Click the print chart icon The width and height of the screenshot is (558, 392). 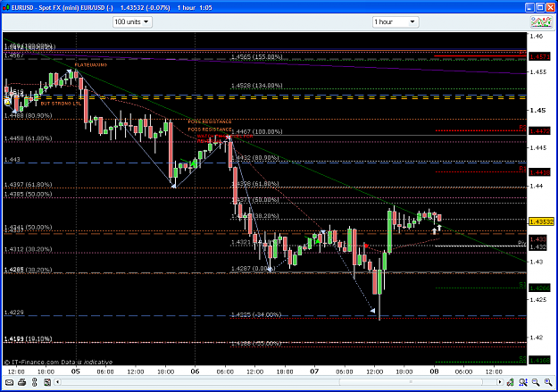coord(22,382)
